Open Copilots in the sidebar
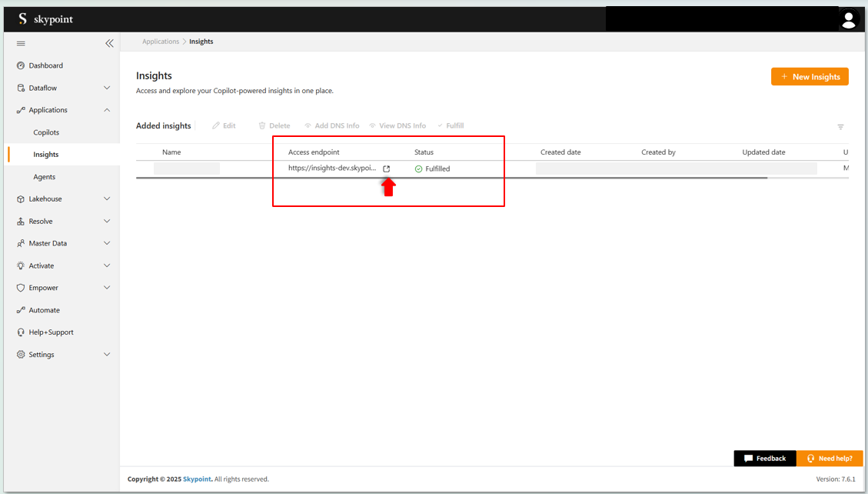Viewport: 868px width, 494px height. [x=46, y=132]
